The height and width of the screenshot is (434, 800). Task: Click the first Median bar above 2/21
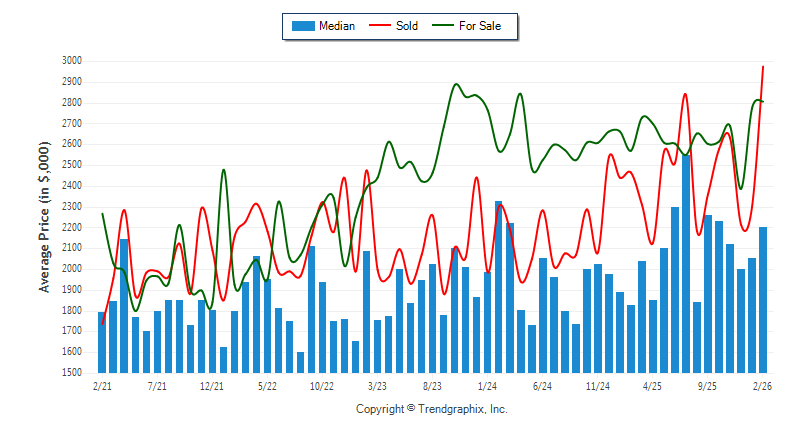click(x=102, y=342)
